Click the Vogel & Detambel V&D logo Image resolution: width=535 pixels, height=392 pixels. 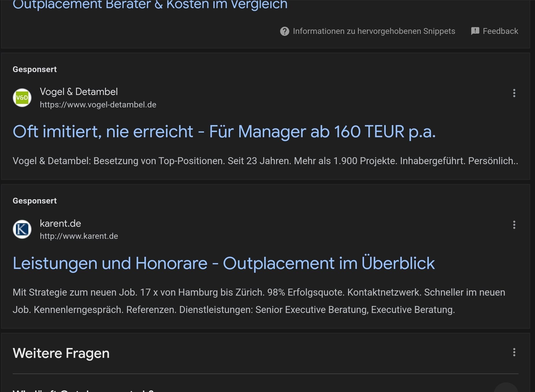[22, 98]
